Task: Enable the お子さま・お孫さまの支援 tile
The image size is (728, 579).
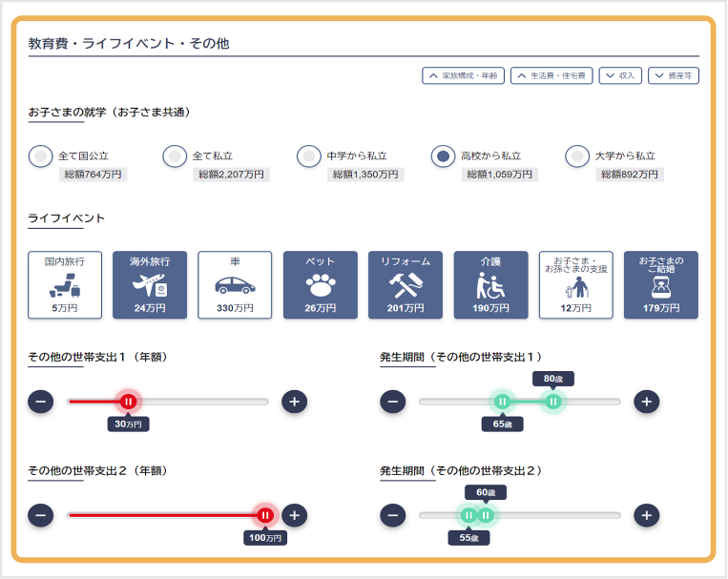Action: coord(575,284)
